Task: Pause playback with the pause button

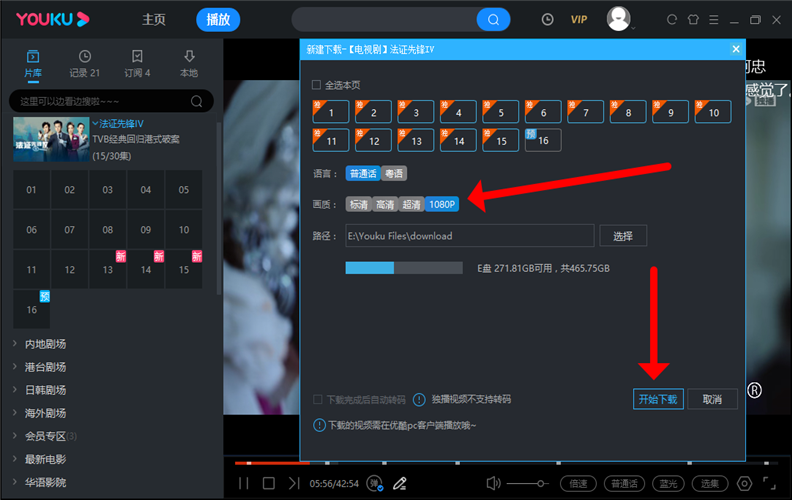Action: click(x=243, y=483)
